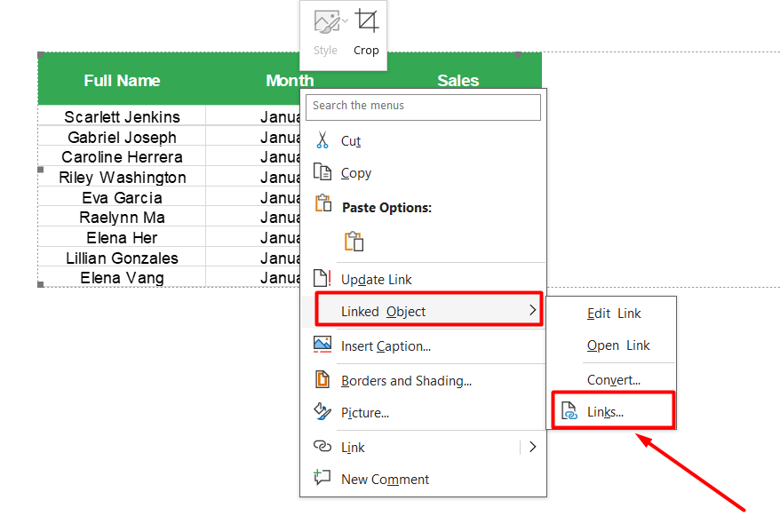Click the top-left selection handle of the table object
The image size is (780, 532).
tap(41, 55)
